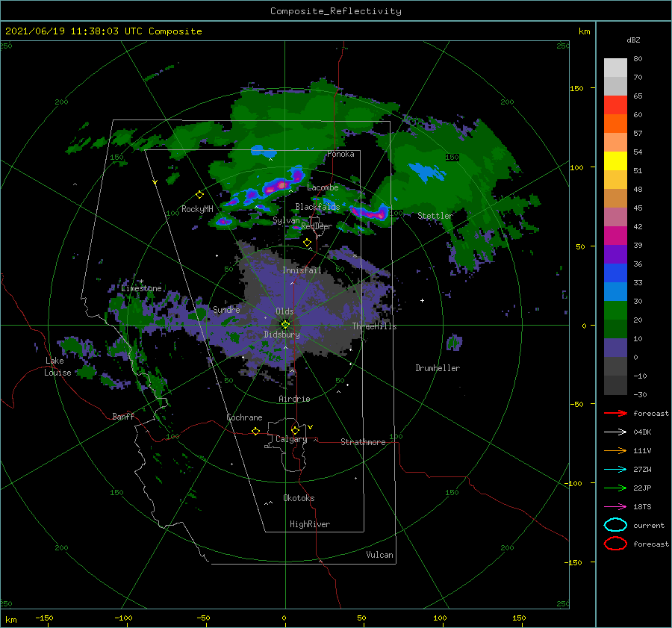Pick the red 60-65 dBZ color swatch
Image resolution: width=672 pixels, height=628 pixels.
pos(615,105)
